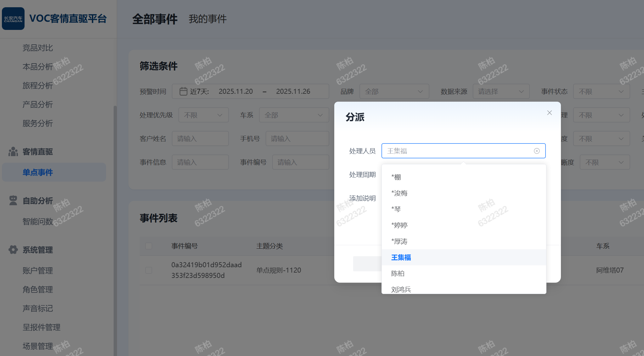Clear the 处理人员 field with the clear icon
This screenshot has height=356, width=644.
coord(537,151)
